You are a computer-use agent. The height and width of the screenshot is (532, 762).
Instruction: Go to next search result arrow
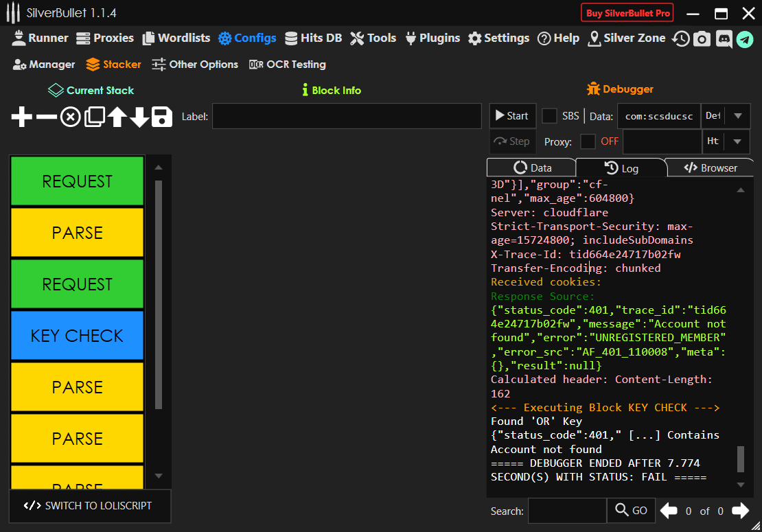click(740, 511)
